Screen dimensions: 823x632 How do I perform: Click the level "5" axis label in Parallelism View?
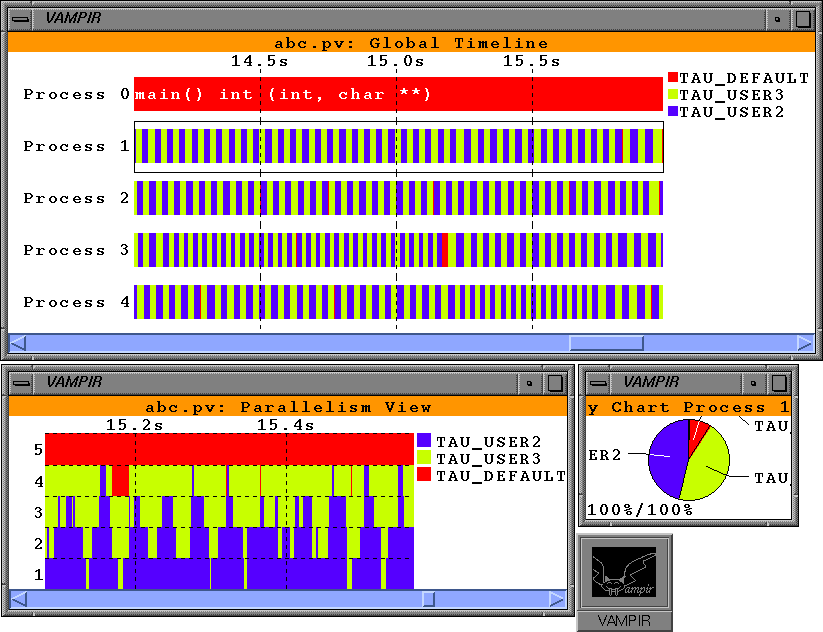38,450
